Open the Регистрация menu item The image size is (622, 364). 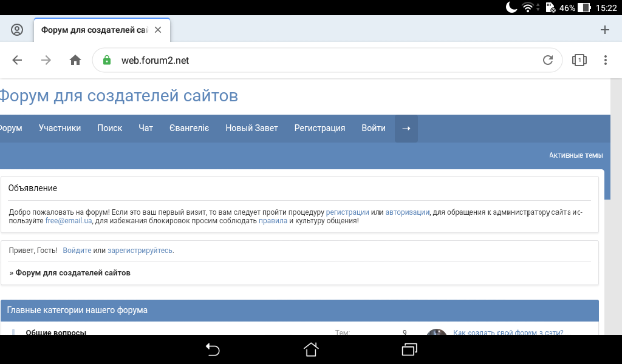[x=320, y=129]
